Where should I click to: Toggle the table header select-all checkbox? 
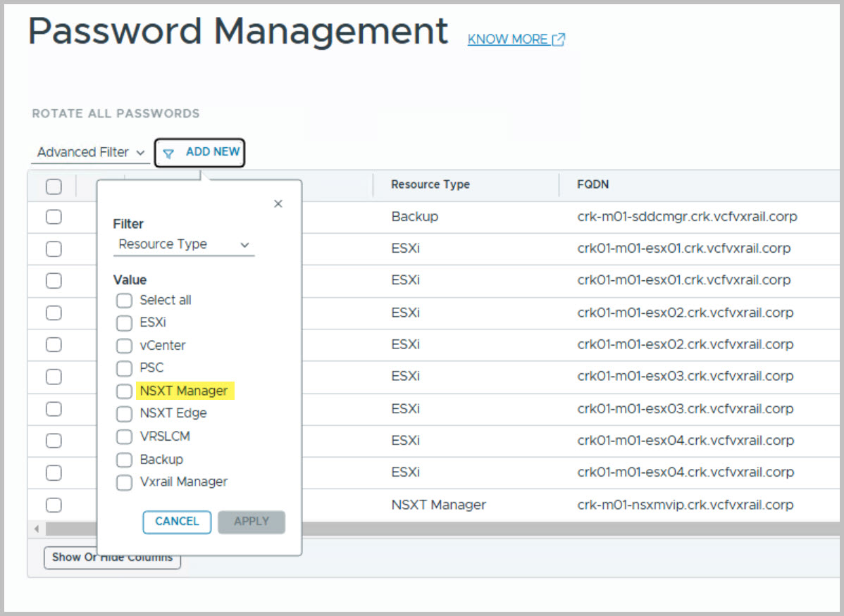point(54,187)
